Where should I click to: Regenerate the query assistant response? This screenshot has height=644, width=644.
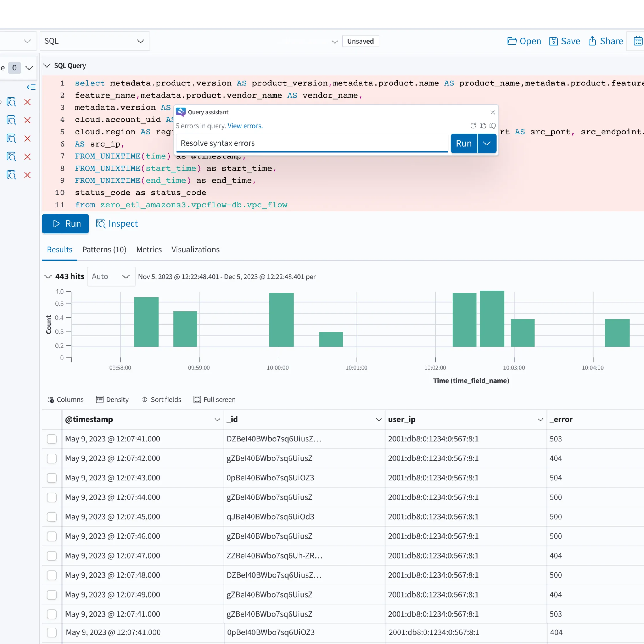coord(473,126)
